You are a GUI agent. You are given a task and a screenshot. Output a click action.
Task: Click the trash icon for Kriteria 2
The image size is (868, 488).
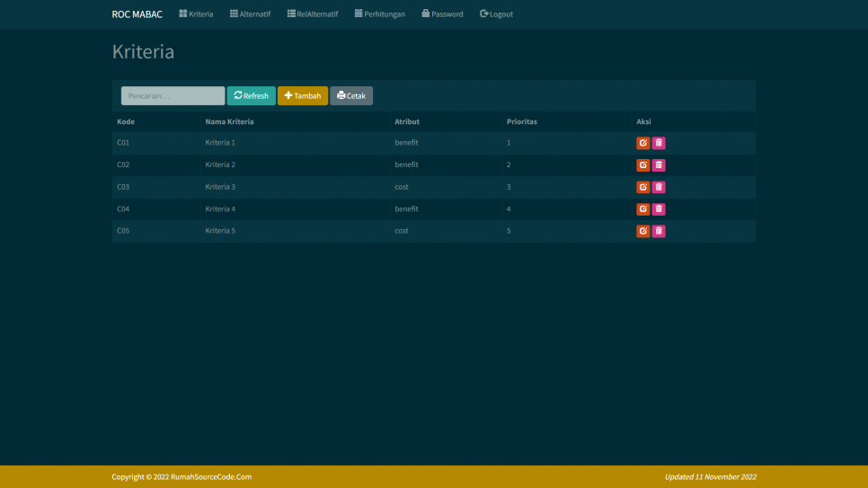(x=659, y=165)
